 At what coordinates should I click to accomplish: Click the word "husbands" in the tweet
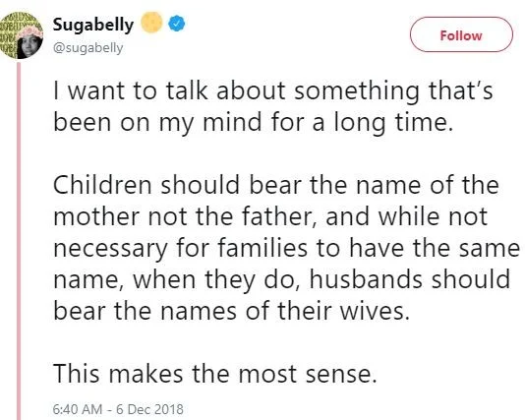tap(366, 279)
